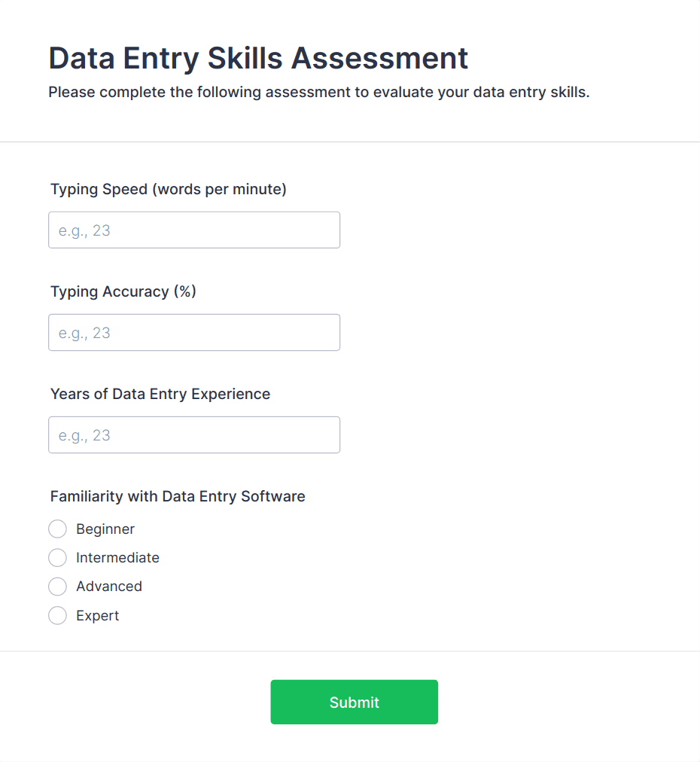Screen dimensions: 700x762
Task: Select the Intermediate radio button
Action: coord(57,557)
